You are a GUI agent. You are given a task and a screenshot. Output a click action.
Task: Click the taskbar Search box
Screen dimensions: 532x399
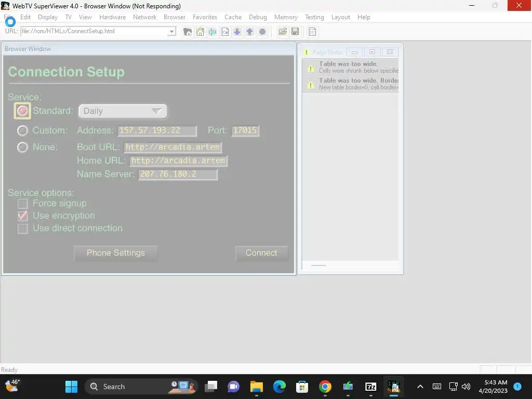(141, 387)
